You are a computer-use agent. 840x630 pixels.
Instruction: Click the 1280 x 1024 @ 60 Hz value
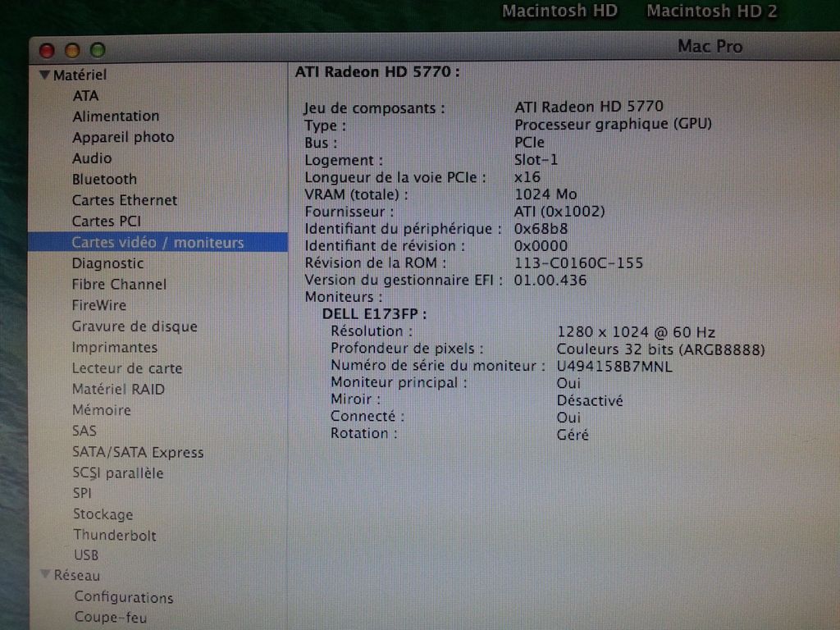636,332
